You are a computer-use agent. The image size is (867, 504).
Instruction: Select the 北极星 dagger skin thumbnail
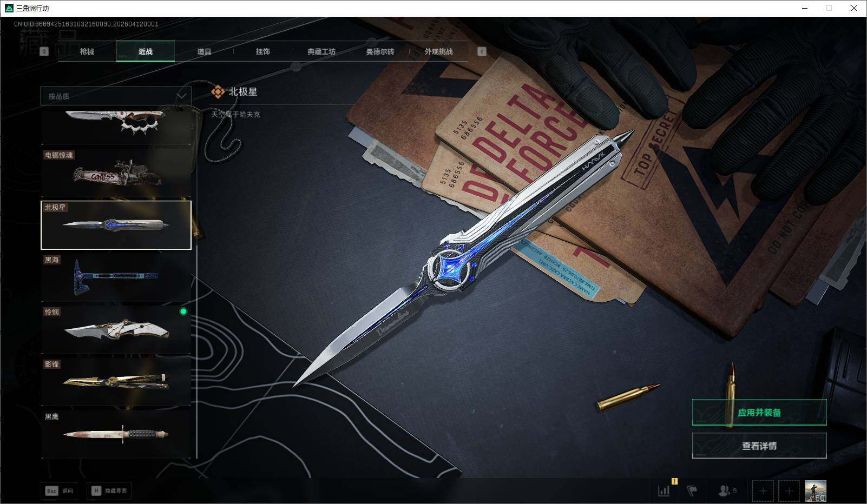(116, 225)
